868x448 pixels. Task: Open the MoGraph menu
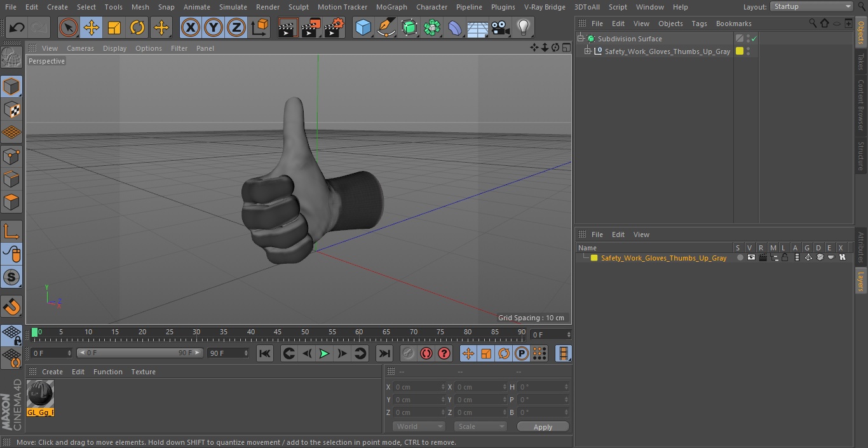click(x=391, y=7)
